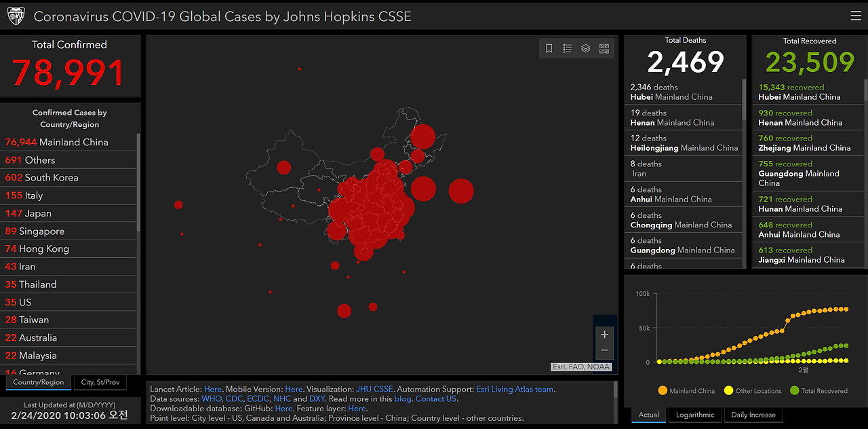Open the basemap gallery grid icon
868x429 pixels.
pyautogui.click(x=604, y=48)
